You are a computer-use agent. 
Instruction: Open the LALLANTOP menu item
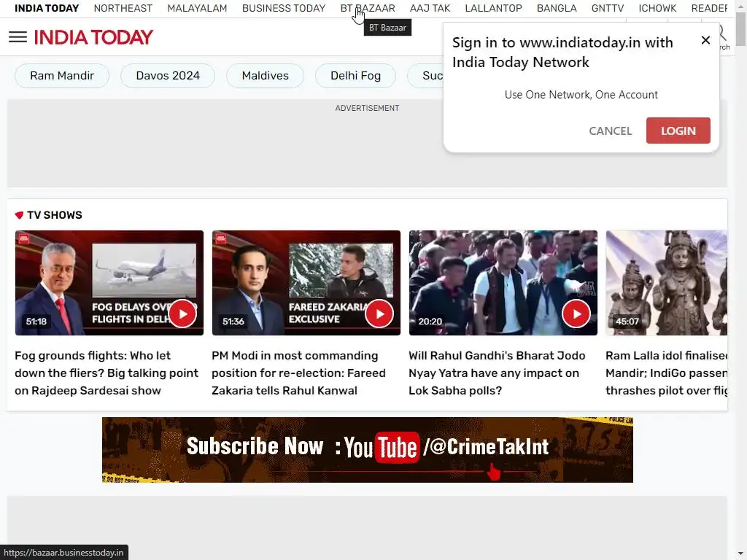point(494,8)
